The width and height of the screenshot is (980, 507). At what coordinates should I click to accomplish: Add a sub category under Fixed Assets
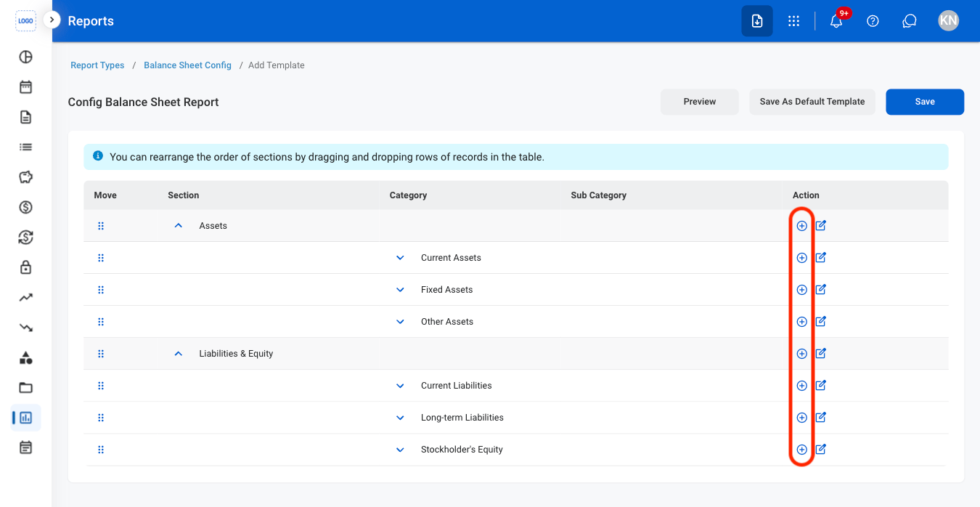tap(801, 290)
